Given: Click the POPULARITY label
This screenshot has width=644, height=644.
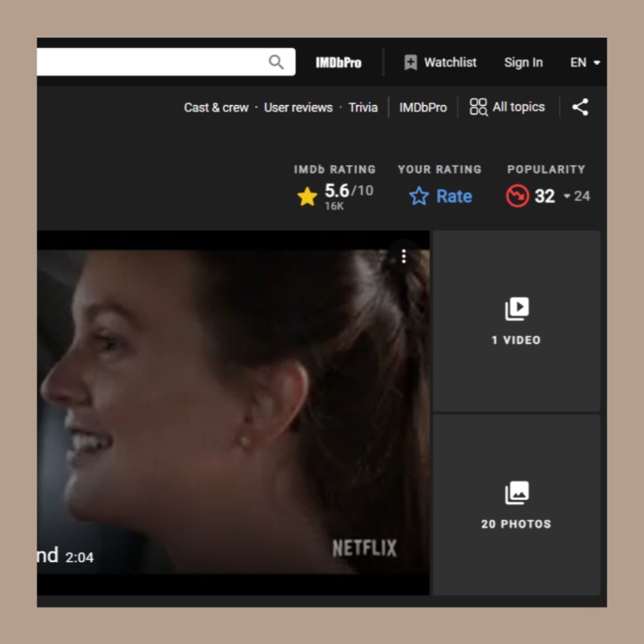Looking at the screenshot, I should (546, 169).
